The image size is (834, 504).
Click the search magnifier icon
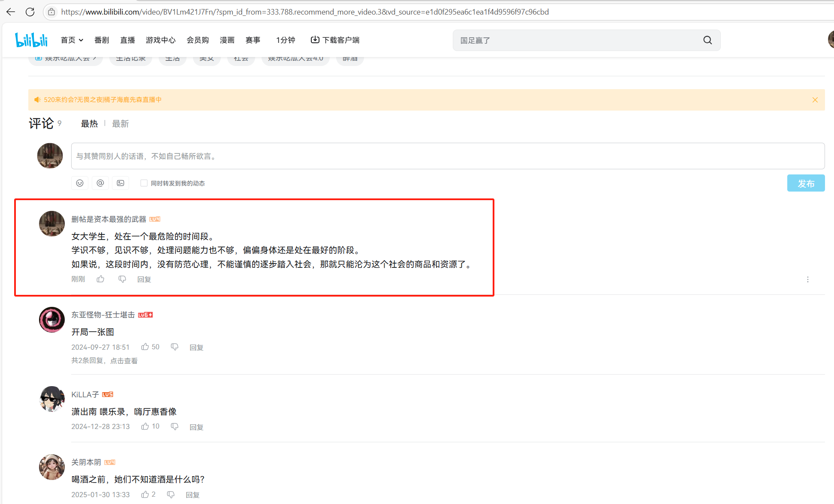pyautogui.click(x=708, y=40)
